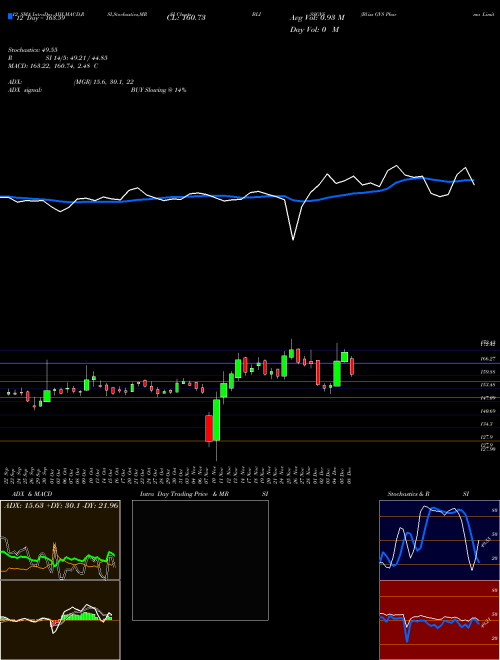
Task: Click the 'Avg Vol: 0.93 M' label
Action: pyautogui.click(x=317, y=18)
